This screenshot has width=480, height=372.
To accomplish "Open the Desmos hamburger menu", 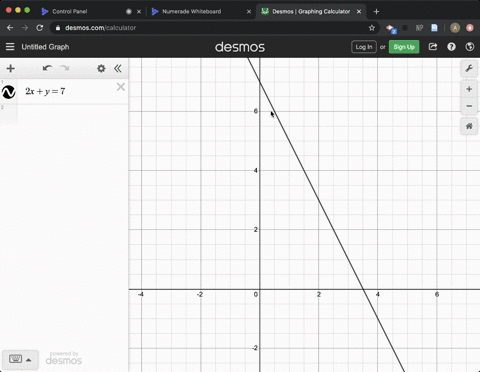I will (10, 47).
